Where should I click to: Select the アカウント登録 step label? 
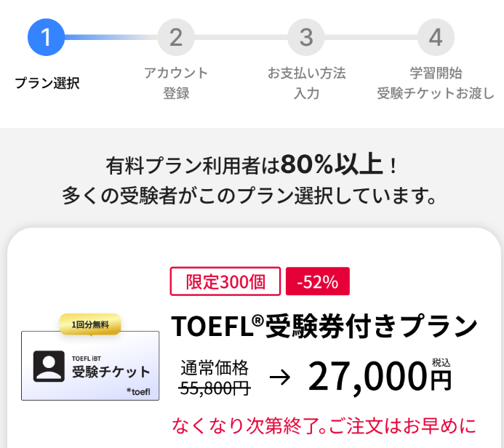coord(176,83)
